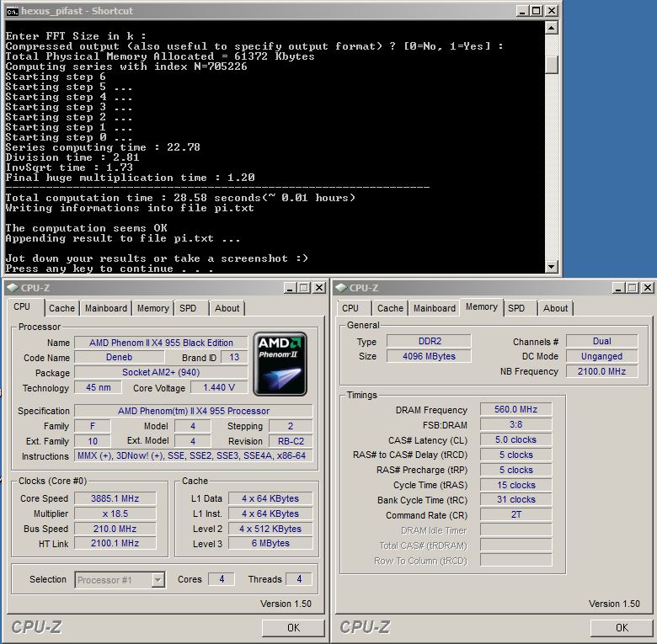Viewport: 657px width, 644px height.
Task: Minimize the hexus_pifast console window
Action: click(x=522, y=11)
